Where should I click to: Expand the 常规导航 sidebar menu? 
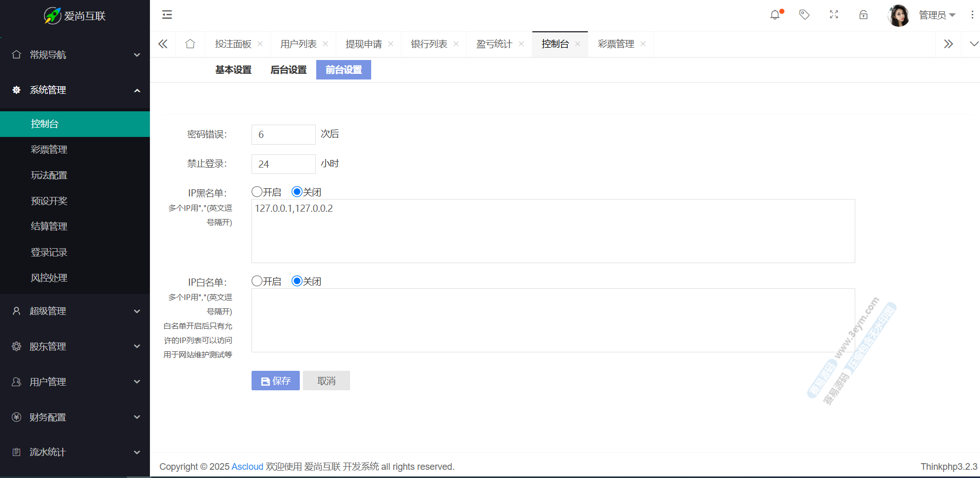point(75,55)
